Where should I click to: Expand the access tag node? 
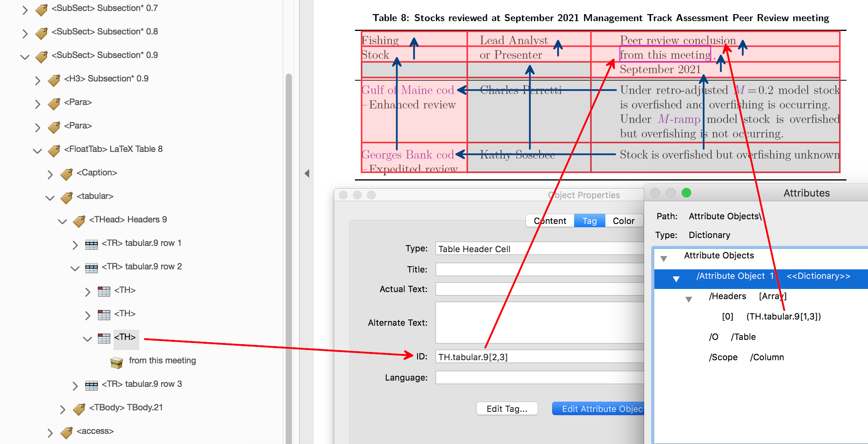coord(50,432)
